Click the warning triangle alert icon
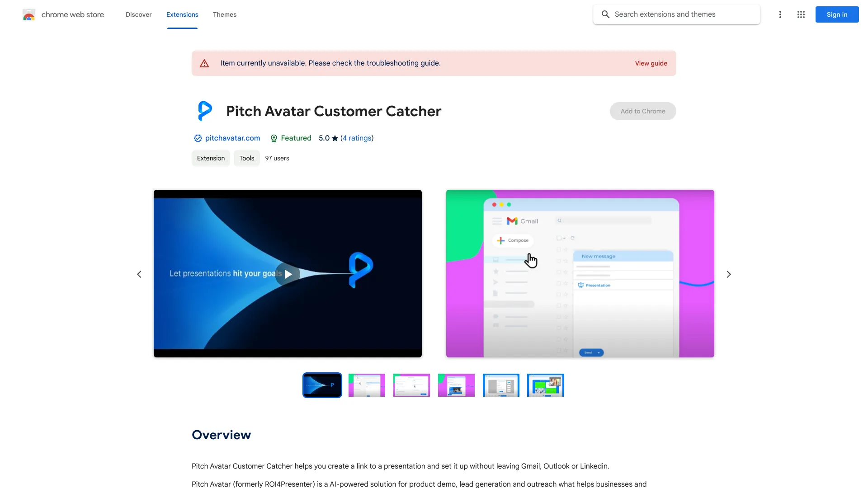The width and height of the screenshot is (868, 488). click(x=204, y=62)
